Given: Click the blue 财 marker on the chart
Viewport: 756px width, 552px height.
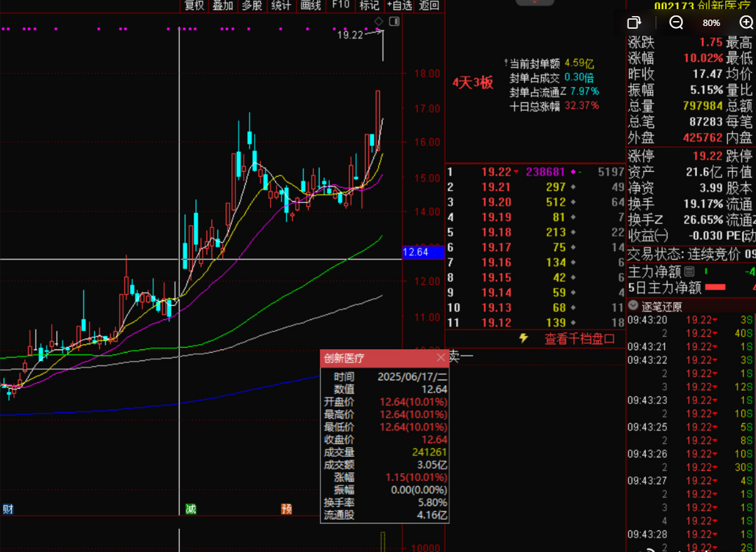Looking at the screenshot, I should click(x=8, y=509).
